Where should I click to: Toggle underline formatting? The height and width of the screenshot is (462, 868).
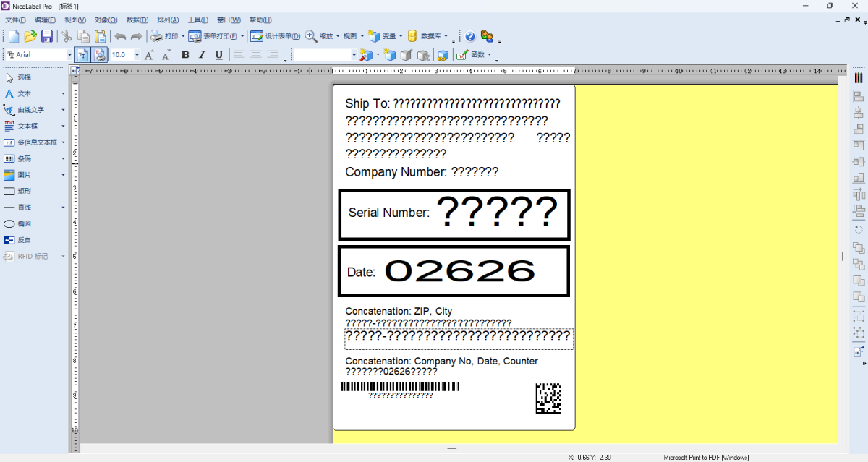tap(218, 55)
